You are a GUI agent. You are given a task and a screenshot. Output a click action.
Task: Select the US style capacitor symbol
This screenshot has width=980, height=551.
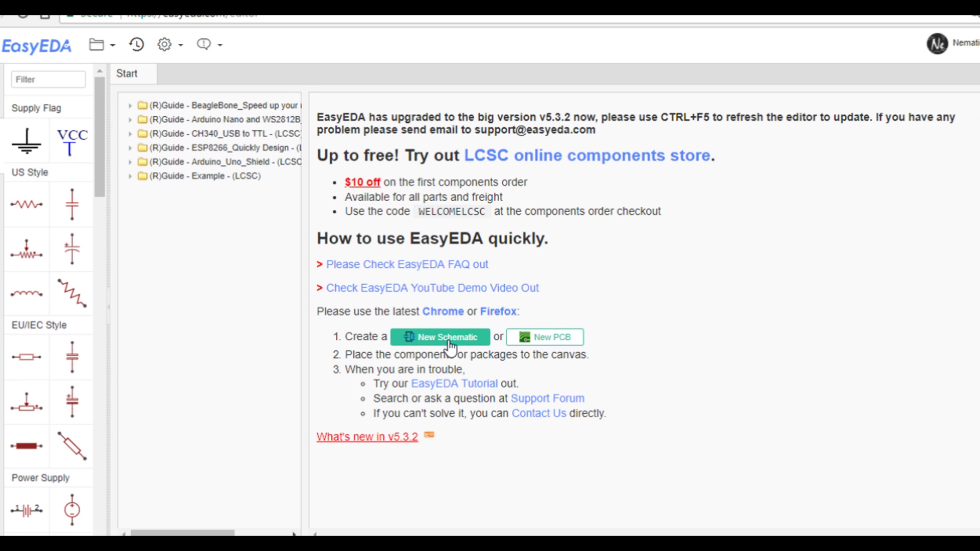tap(72, 204)
